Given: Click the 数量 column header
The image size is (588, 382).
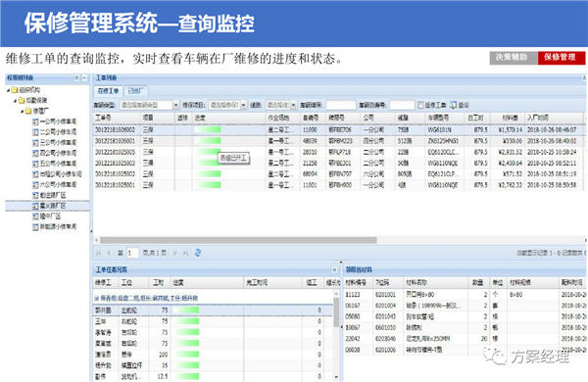Looking at the screenshot, I should click(478, 282).
